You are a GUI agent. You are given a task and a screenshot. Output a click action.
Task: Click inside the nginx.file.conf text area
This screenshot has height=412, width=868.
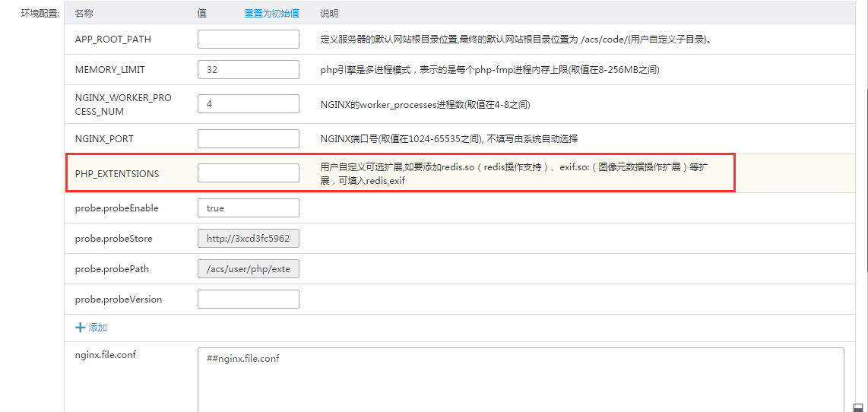click(x=521, y=380)
